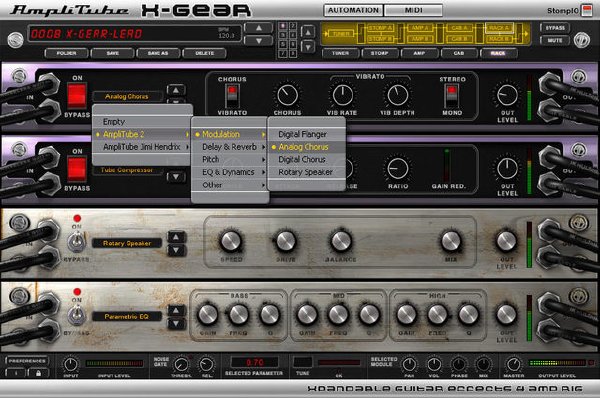Open the Parametric EQ effect selector
The image size is (600, 398).
(127, 316)
